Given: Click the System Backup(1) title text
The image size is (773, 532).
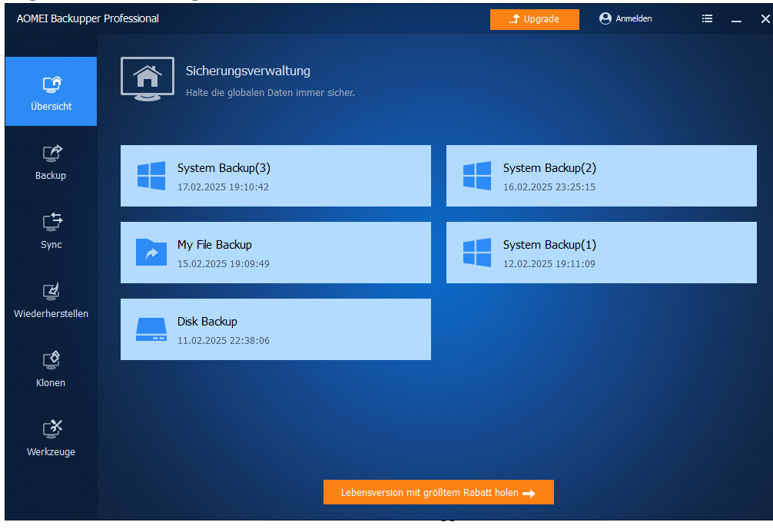Looking at the screenshot, I should click(549, 245).
